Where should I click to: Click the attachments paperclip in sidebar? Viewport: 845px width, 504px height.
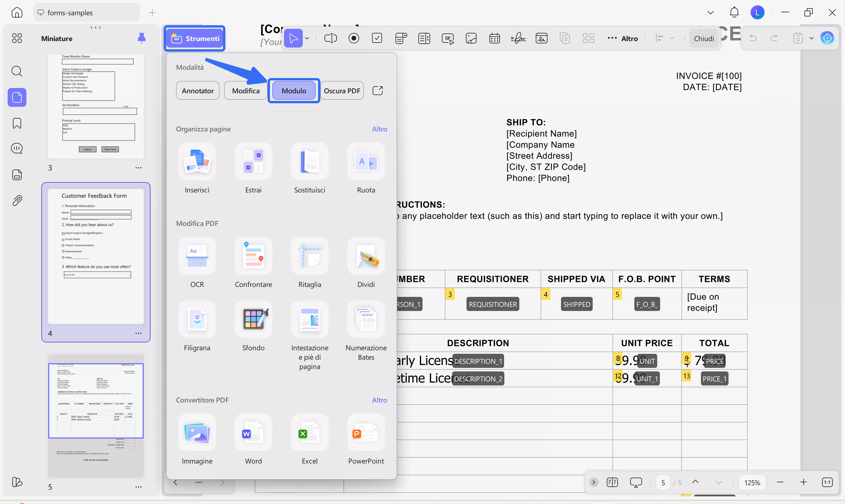pos(17,201)
